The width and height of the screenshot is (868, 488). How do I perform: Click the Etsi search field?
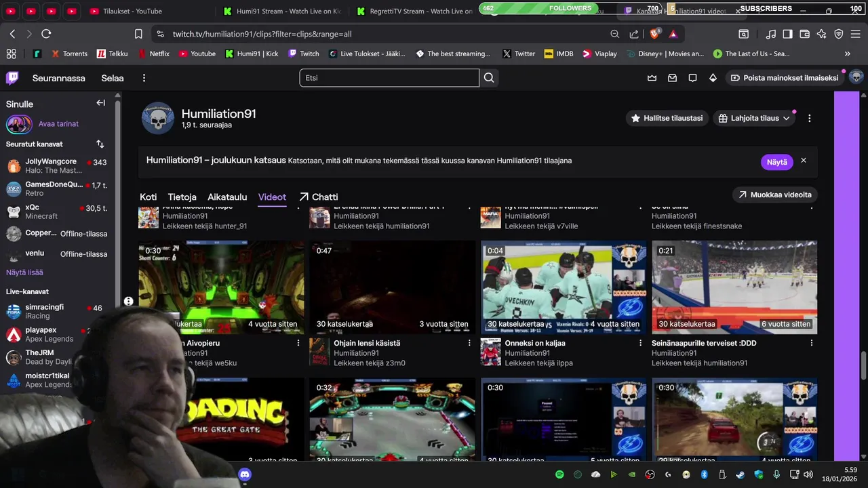click(389, 78)
